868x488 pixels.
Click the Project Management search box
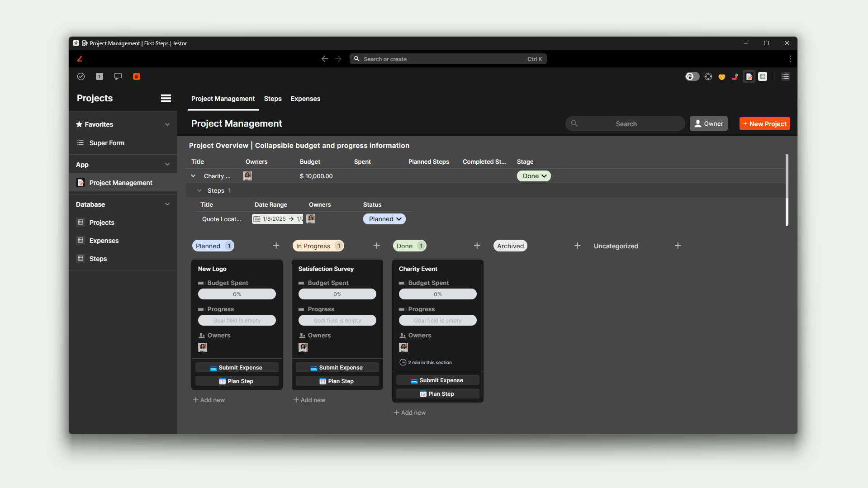point(625,123)
